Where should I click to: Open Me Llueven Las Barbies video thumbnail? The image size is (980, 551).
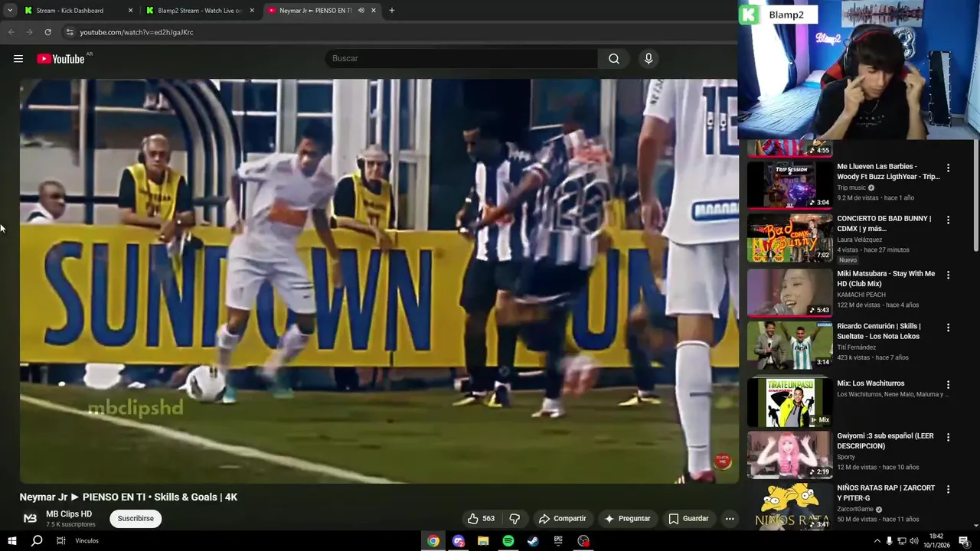789,184
